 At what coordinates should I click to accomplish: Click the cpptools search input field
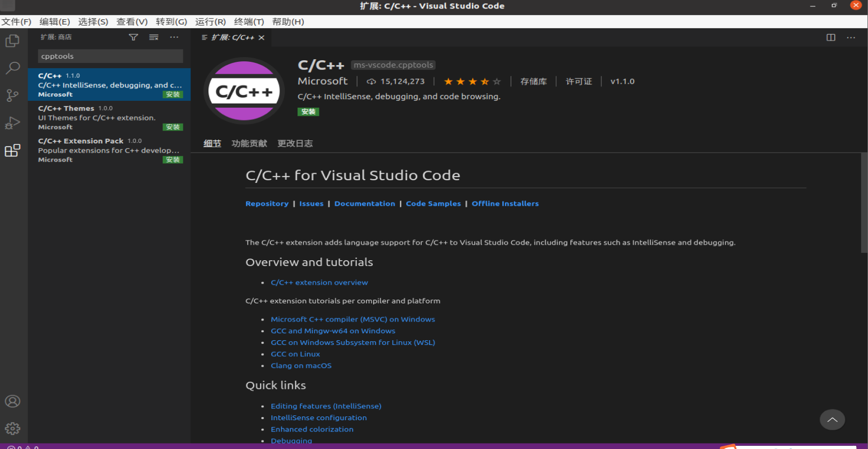[x=110, y=56]
